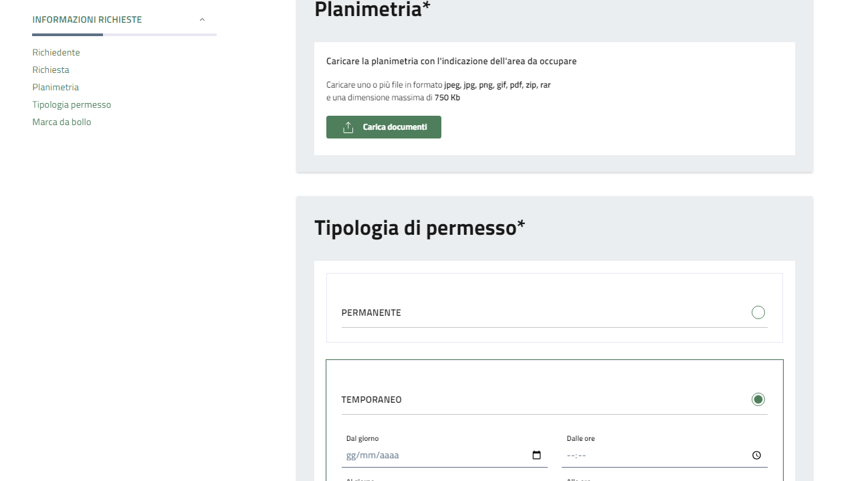The height and width of the screenshot is (481, 868).
Task: Navigate to Planimetria in sidebar
Action: (56, 87)
